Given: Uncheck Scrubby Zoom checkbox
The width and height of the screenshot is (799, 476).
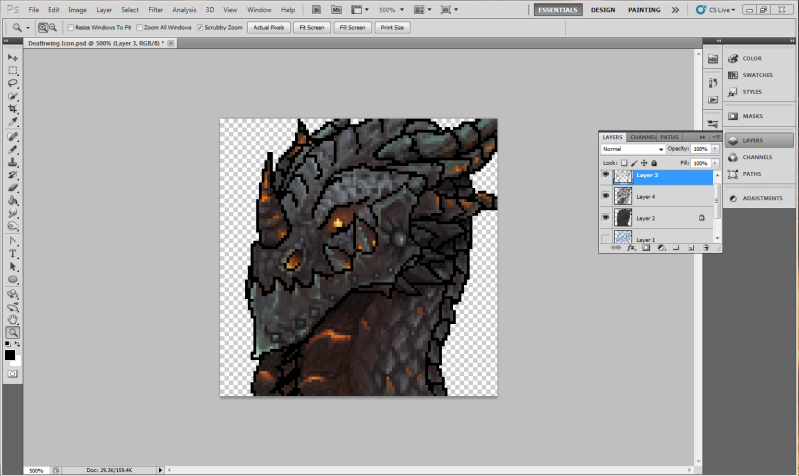Looking at the screenshot, I should pos(200,28).
